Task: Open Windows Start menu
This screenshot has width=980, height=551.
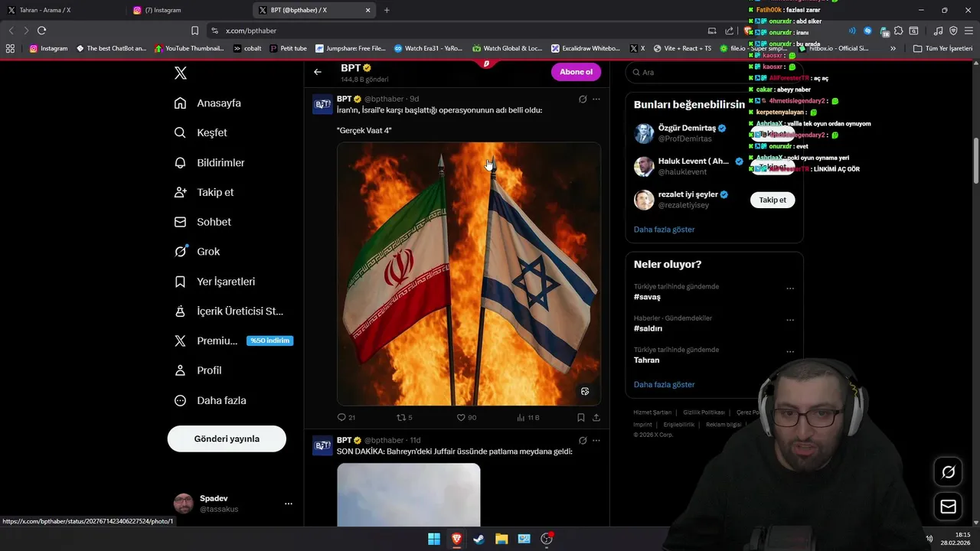Action: pos(434,539)
